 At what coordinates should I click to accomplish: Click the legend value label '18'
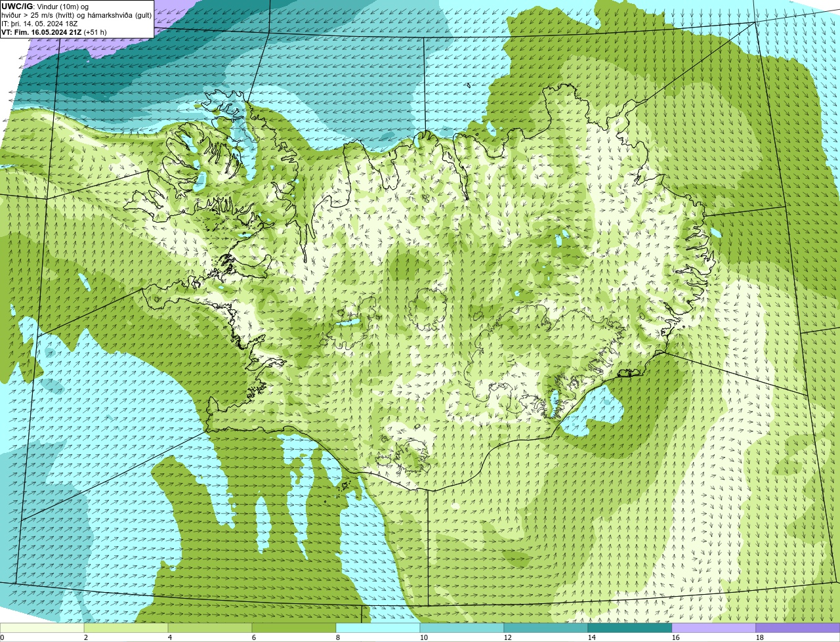point(760,637)
